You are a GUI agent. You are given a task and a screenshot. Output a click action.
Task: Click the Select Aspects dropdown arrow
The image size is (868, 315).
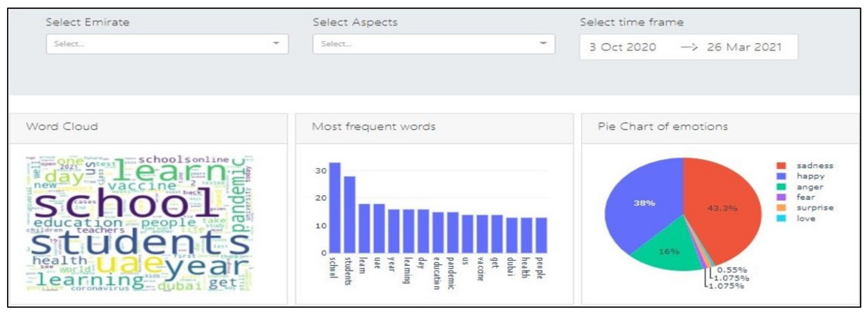point(543,43)
